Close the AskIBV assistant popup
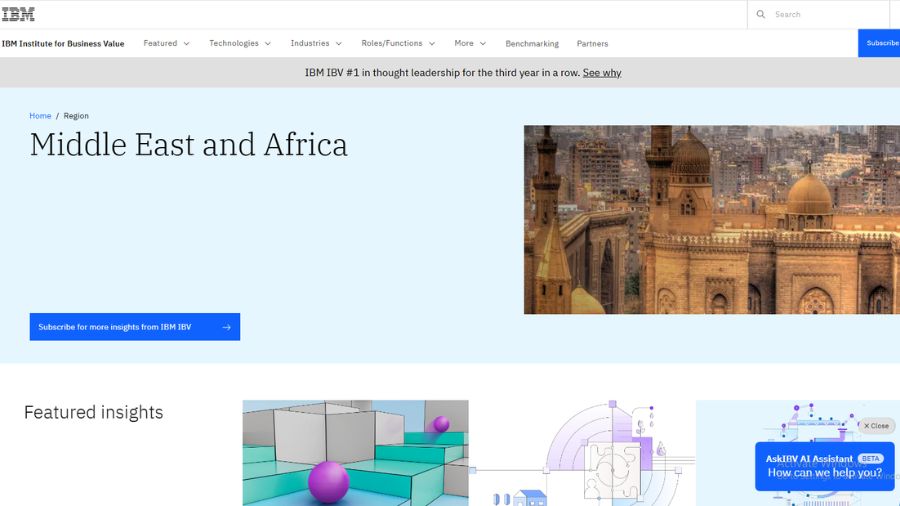Image resolution: width=900 pixels, height=506 pixels. click(x=876, y=426)
